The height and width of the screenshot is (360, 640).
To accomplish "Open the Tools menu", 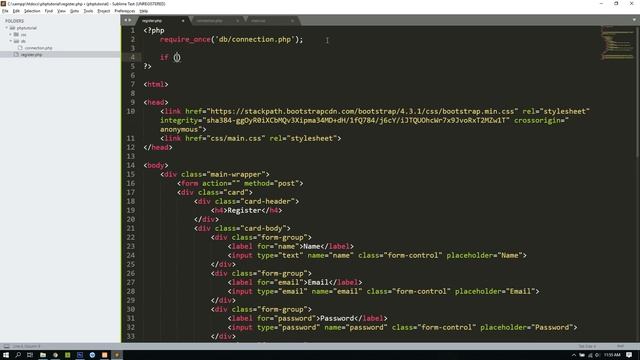I will coord(88,11).
